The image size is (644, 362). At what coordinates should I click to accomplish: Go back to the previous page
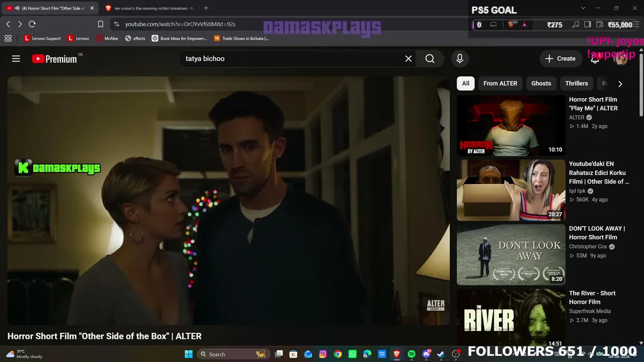point(8,24)
